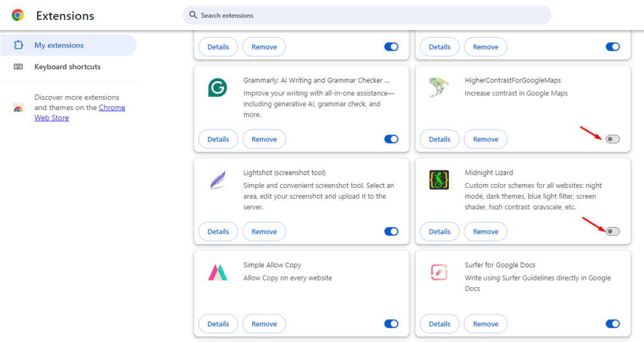Click the Lightshot feather icon

coord(218,180)
